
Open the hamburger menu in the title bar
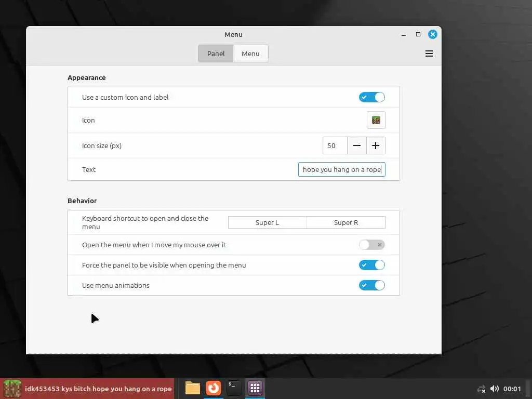[x=429, y=54]
